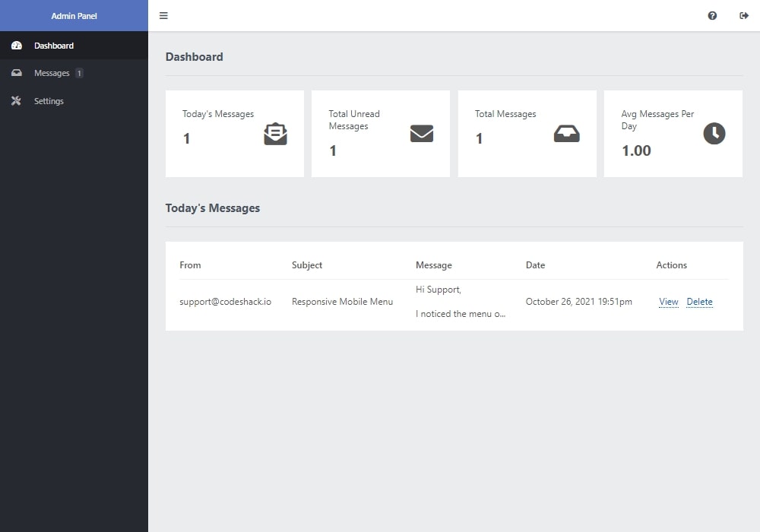This screenshot has width=760, height=532.
Task: Click the Dashboard gauge icon in sidebar
Action: coord(17,46)
